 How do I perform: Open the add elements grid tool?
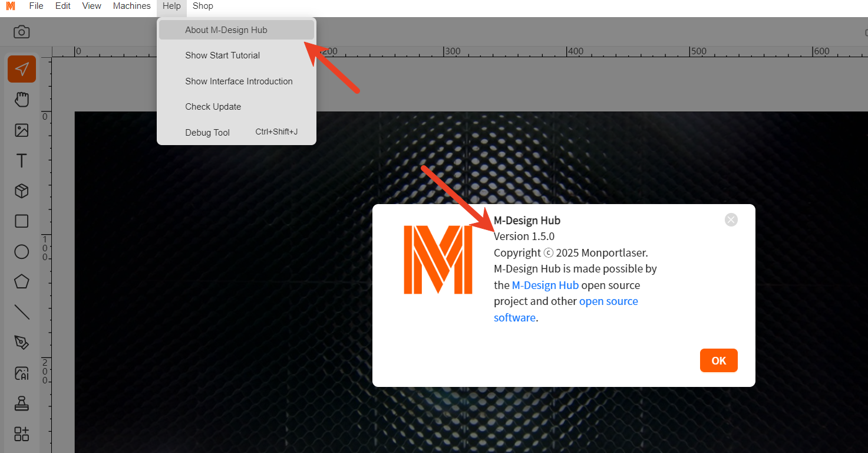(x=22, y=434)
